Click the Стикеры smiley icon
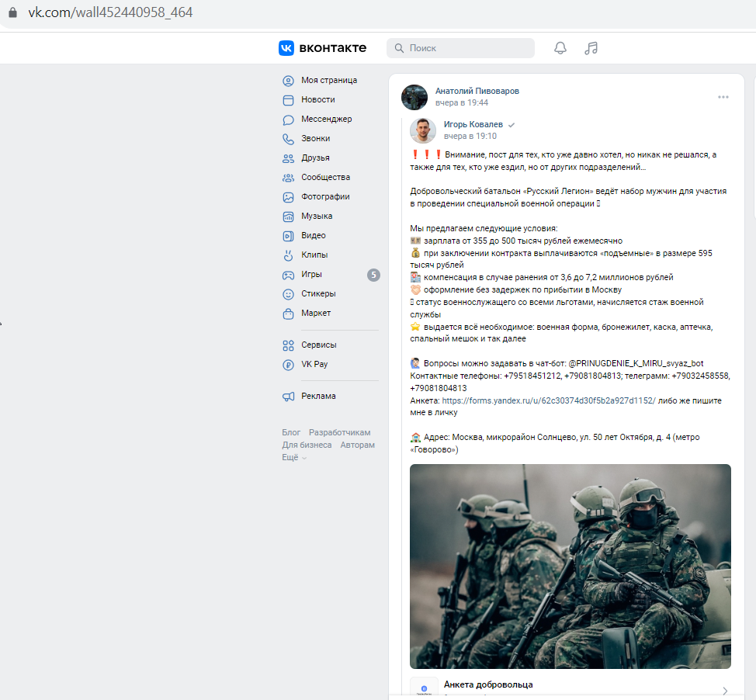 point(288,294)
